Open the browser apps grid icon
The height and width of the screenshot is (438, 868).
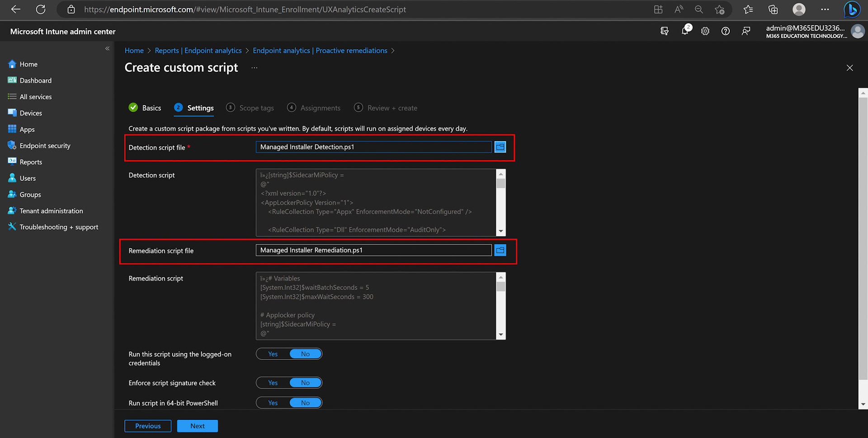(x=658, y=9)
